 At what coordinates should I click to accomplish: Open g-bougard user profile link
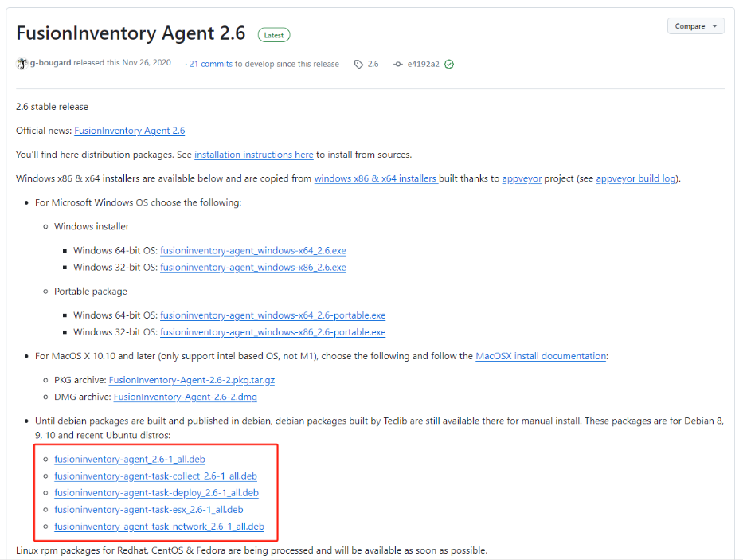click(x=51, y=63)
